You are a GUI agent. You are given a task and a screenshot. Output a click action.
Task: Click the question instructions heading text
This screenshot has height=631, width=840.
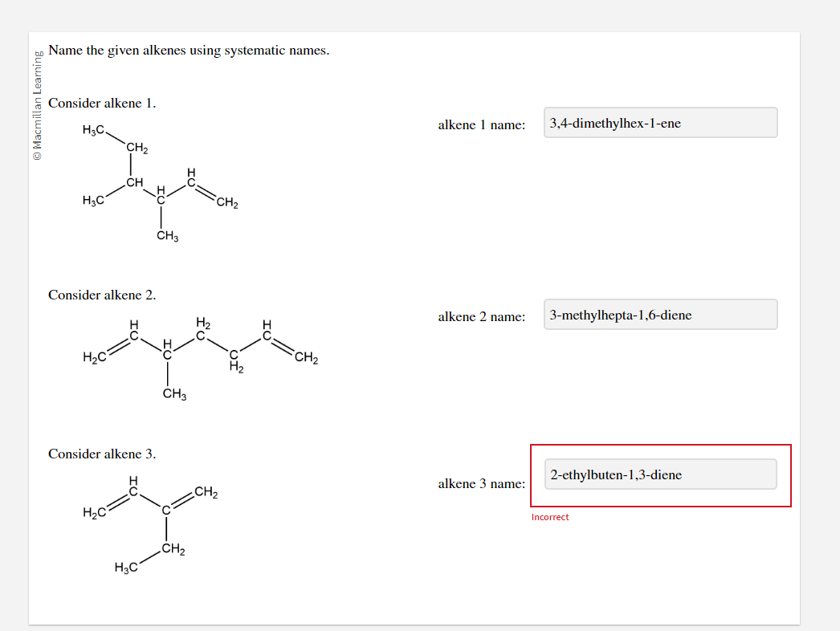[x=190, y=50]
